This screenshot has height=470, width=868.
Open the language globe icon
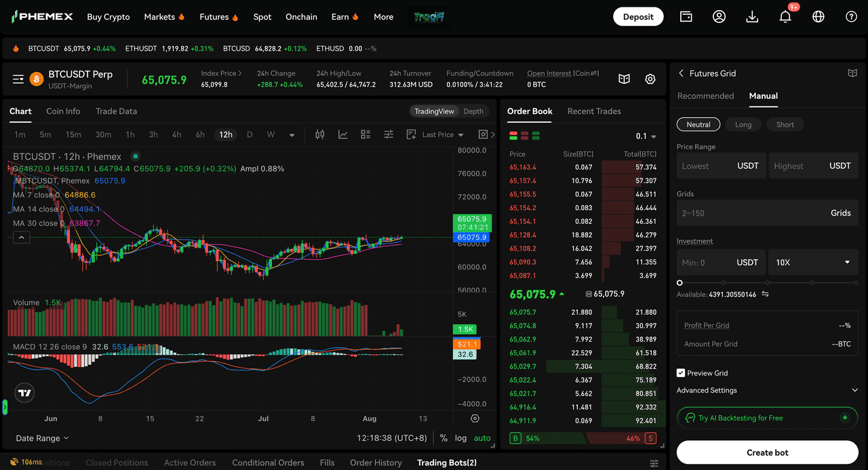click(818, 17)
